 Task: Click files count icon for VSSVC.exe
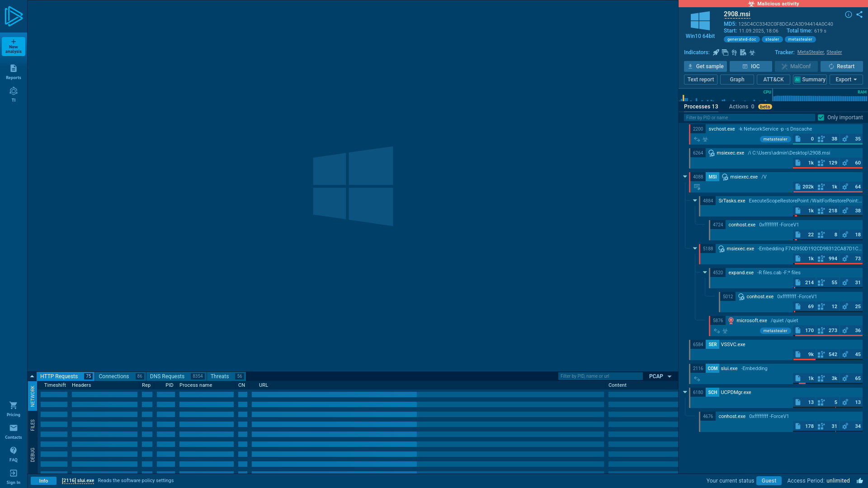coord(798,354)
